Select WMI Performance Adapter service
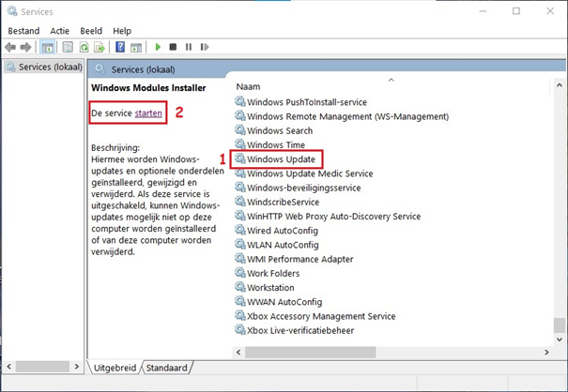Viewport: 568px width, 392px height. [294, 259]
